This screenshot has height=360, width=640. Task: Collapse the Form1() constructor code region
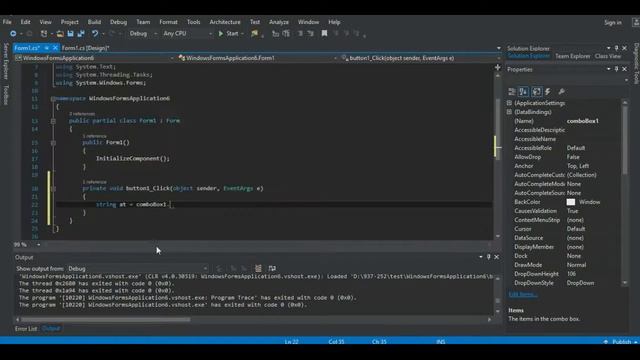coord(53,143)
